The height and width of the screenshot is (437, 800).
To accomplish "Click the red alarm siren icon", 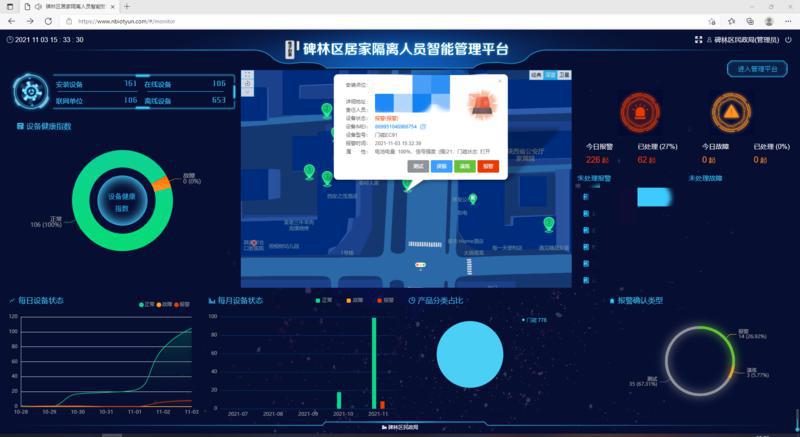I will tap(636, 112).
